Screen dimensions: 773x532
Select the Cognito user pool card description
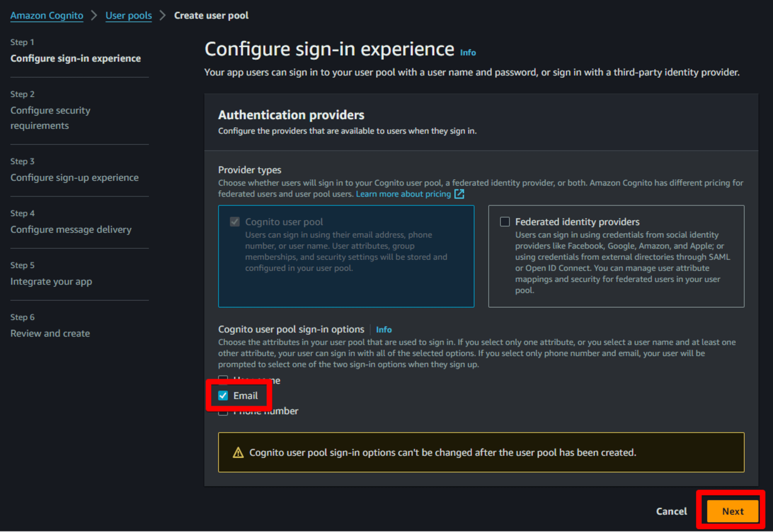(346, 251)
